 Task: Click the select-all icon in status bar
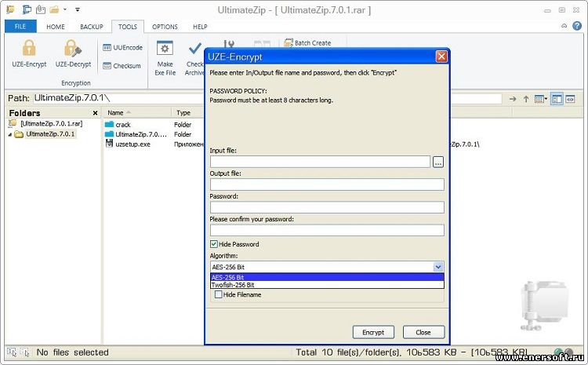click(x=12, y=352)
